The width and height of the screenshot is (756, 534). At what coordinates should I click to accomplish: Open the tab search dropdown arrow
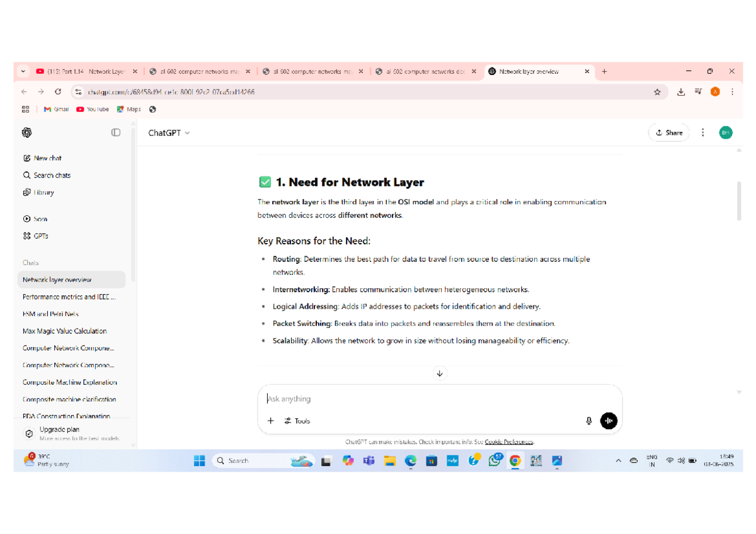tap(23, 72)
